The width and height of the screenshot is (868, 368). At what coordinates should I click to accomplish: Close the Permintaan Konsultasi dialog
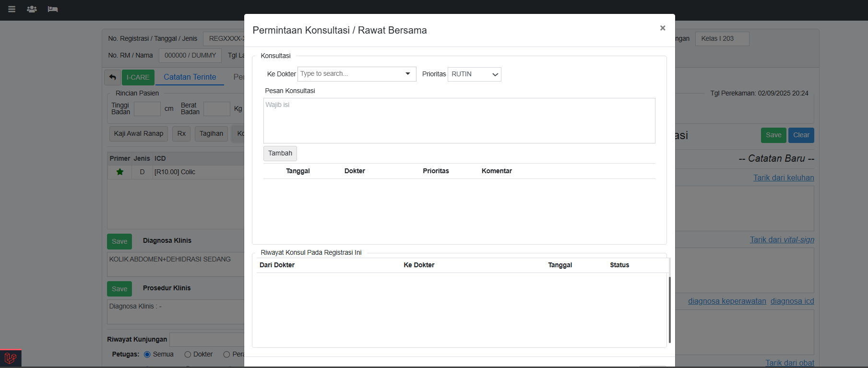click(663, 28)
